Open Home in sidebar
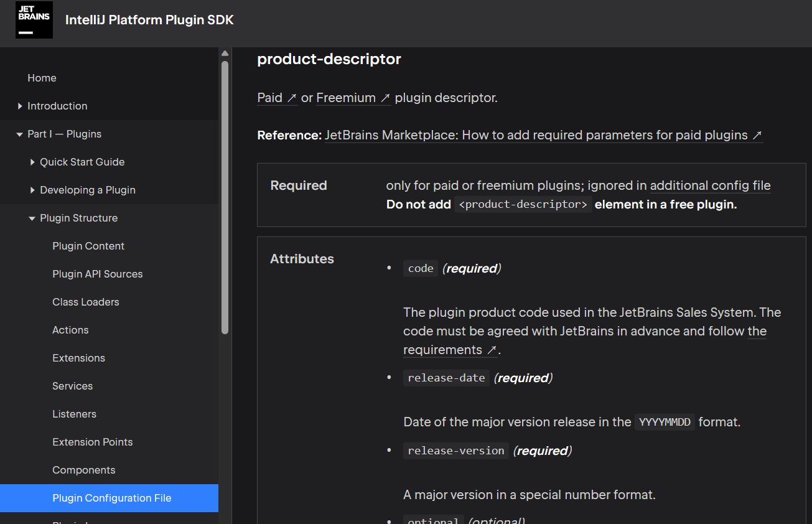This screenshot has height=524, width=812. [x=42, y=78]
